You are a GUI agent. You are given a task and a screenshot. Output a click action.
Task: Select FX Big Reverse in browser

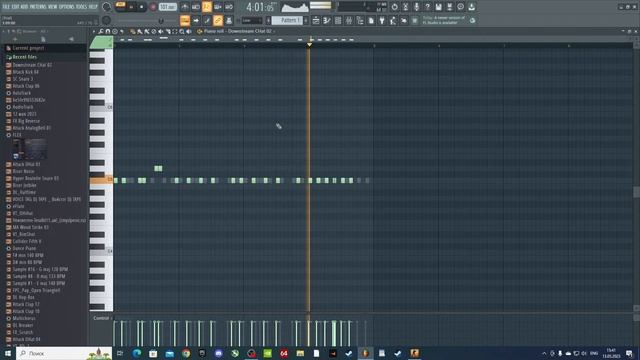(x=26, y=121)
